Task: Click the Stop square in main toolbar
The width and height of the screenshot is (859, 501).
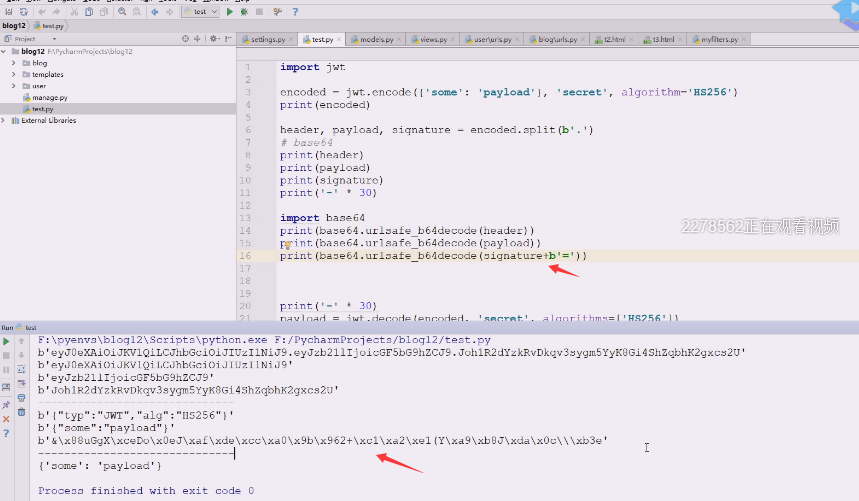Action: (260, 11)
